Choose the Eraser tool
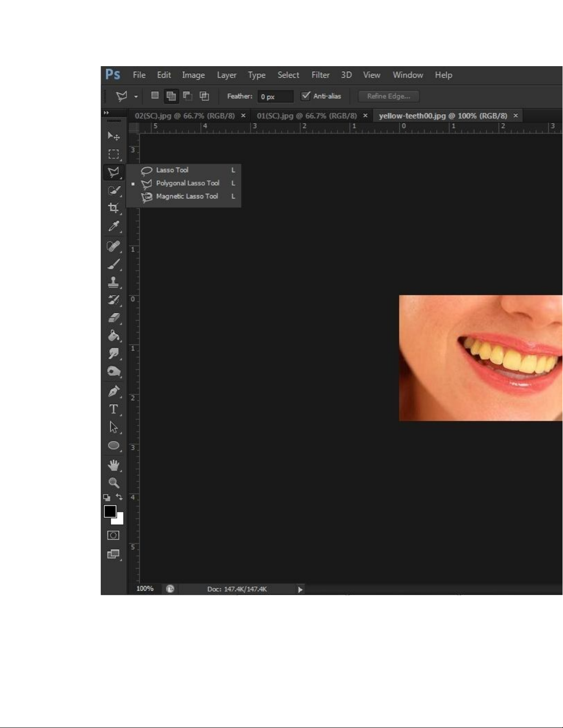 [x=114, y=318]
